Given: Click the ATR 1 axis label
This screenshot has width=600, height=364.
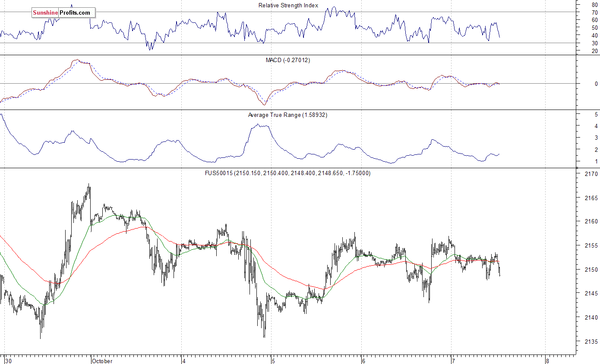Looking at the screenshot, I should (596, 161).
